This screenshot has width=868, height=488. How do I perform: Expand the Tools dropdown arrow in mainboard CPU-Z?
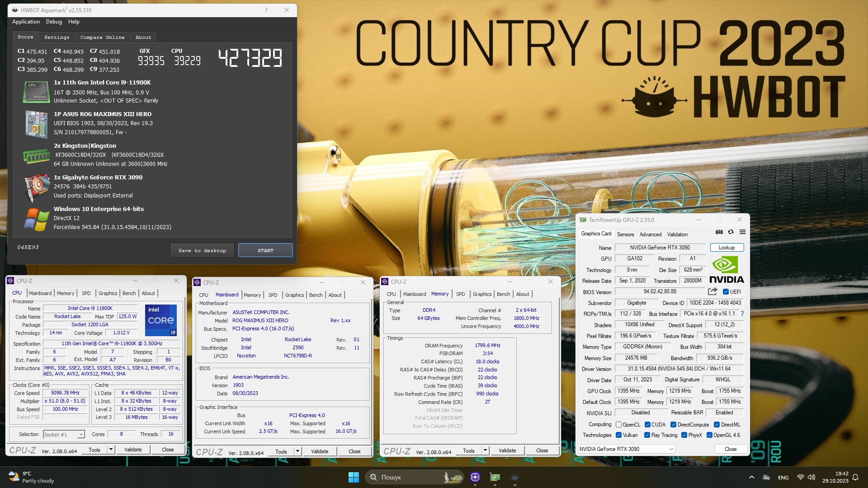point(297,451)
